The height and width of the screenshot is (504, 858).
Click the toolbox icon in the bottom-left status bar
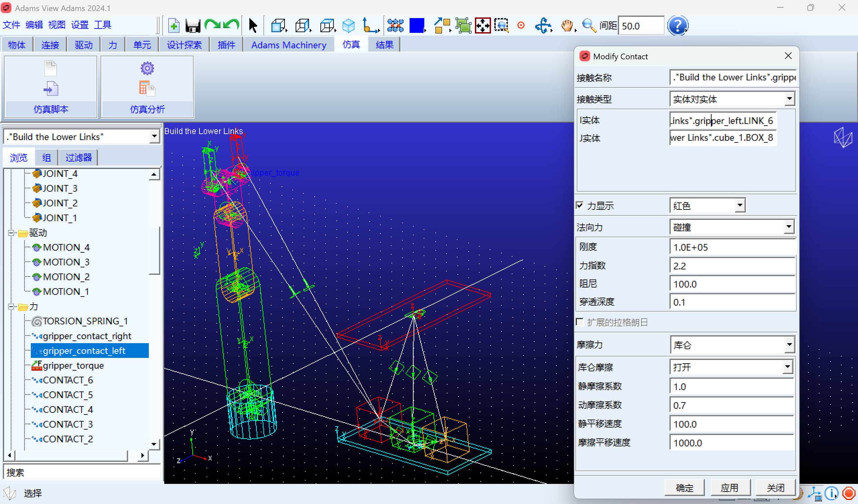tap(10, 493)
